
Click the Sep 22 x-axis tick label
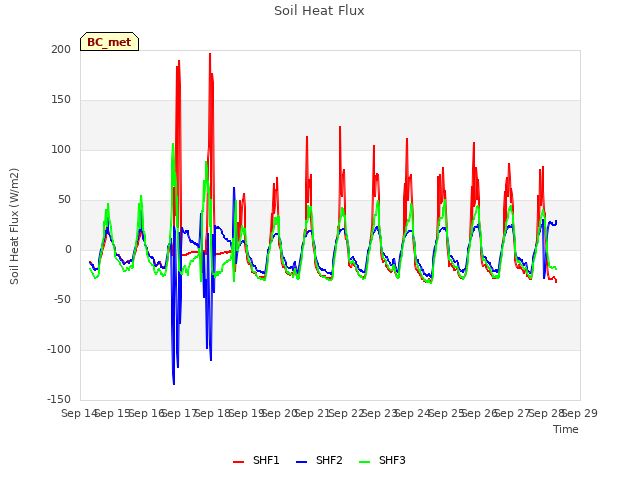(347, 413)
